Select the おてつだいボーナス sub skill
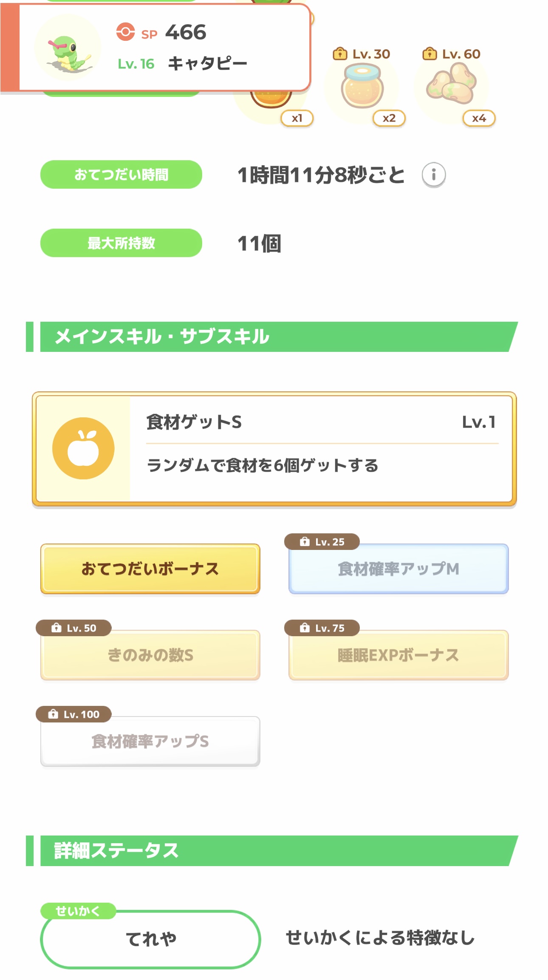 coord(150,569)
